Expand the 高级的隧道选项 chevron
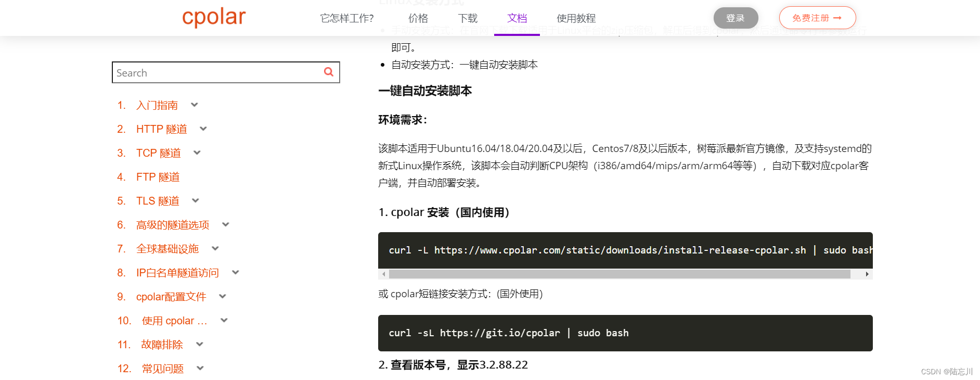The width and height of the screenshot is (980, 380). pos(226,224)
